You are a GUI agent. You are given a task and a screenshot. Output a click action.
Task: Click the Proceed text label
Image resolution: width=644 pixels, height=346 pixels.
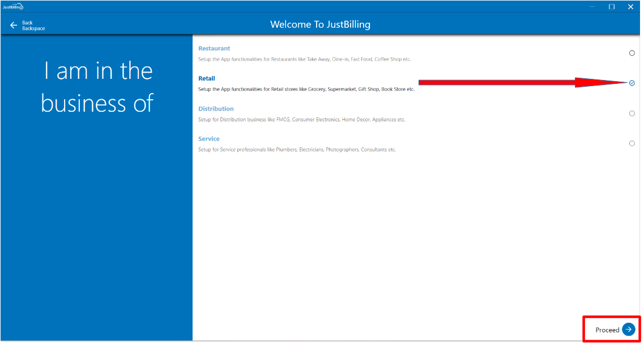click(607, 330)
